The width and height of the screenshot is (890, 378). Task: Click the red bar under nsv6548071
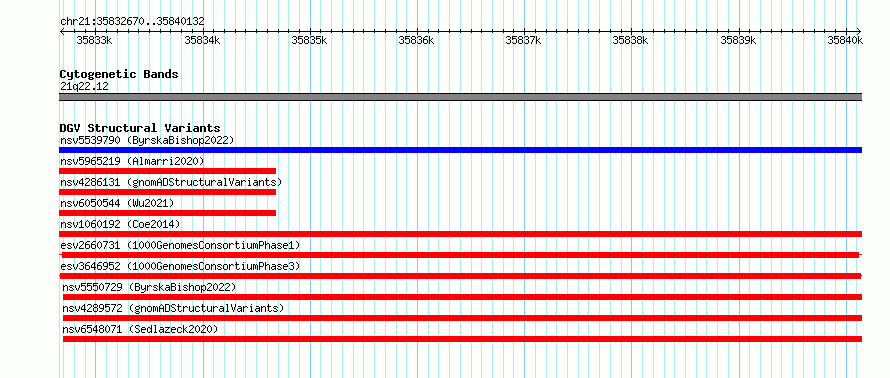(x=462, y=339)
